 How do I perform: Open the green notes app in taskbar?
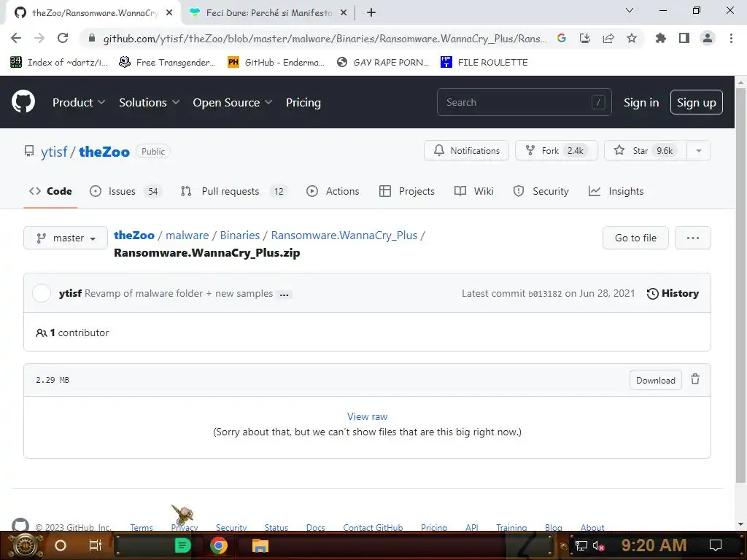pyautogui.click(x=182, y=545)
